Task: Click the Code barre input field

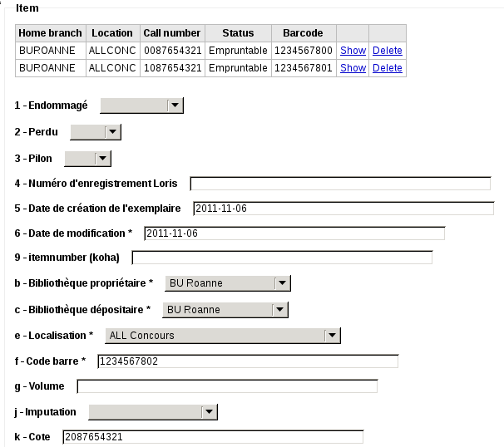Action: (248, 361)
